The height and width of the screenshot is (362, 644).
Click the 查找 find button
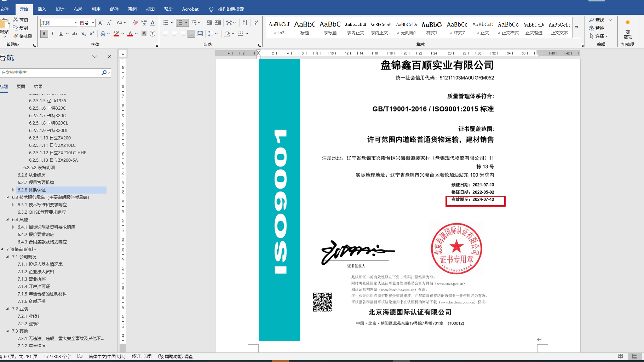(597, 20)
